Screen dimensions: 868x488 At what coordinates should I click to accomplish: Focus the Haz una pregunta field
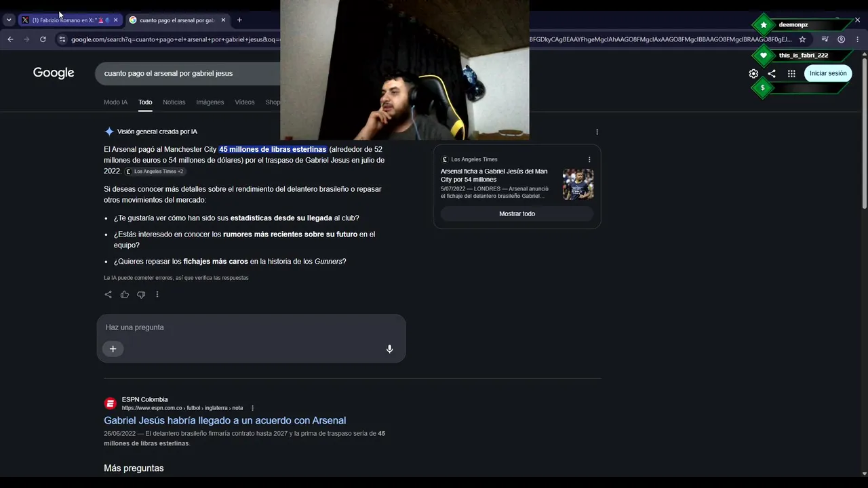click(251, 327)
